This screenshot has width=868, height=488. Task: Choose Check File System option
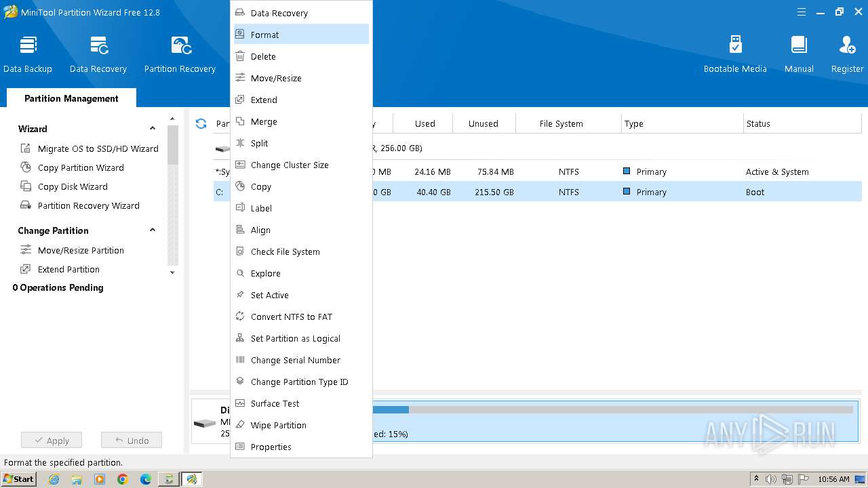point(301,251)
